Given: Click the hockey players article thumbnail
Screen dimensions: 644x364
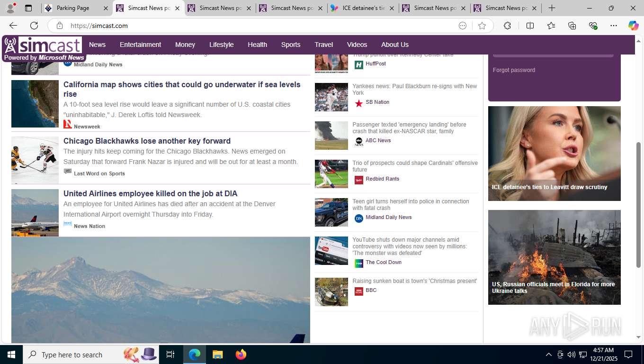Looking at the screenshot, I should pos(35,160).
